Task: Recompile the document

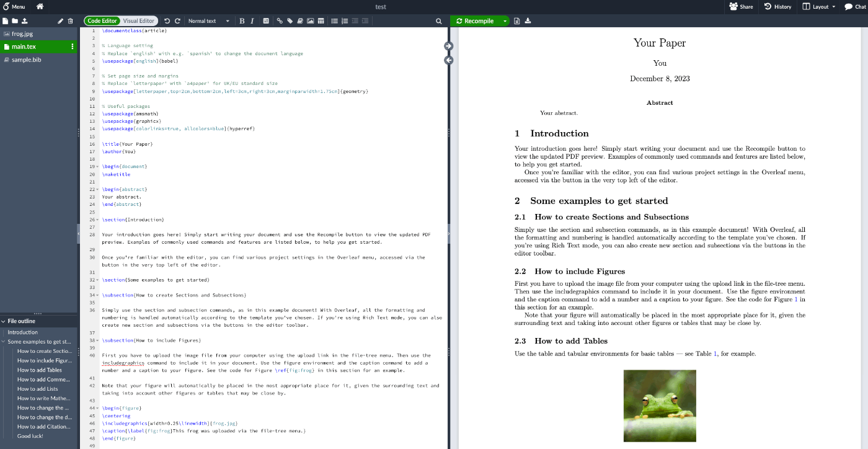Action: [475, 21]
